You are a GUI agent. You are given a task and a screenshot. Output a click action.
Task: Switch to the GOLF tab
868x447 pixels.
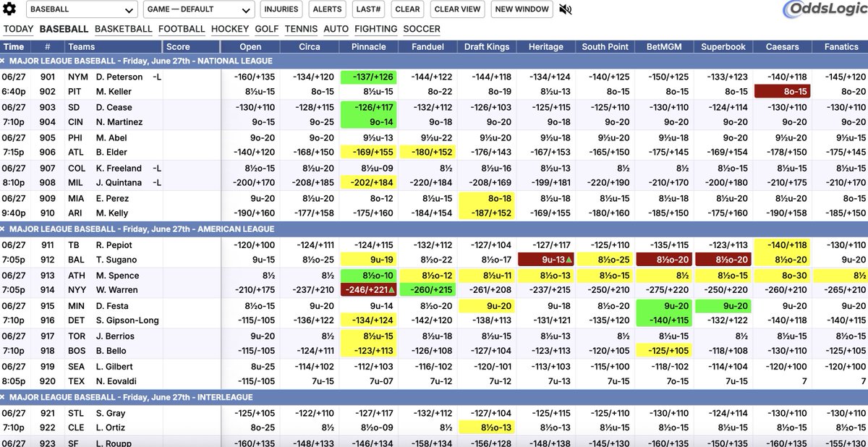click(x=267, y=29)
